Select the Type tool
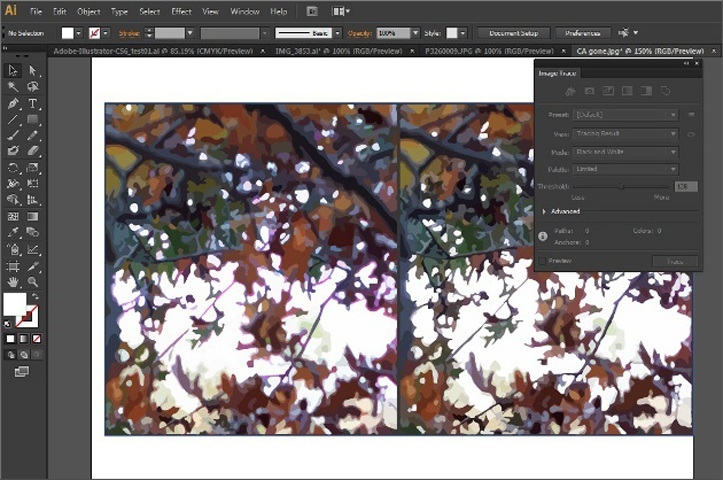Viewport: 723px width, 480px height. (x=32, y=103)
